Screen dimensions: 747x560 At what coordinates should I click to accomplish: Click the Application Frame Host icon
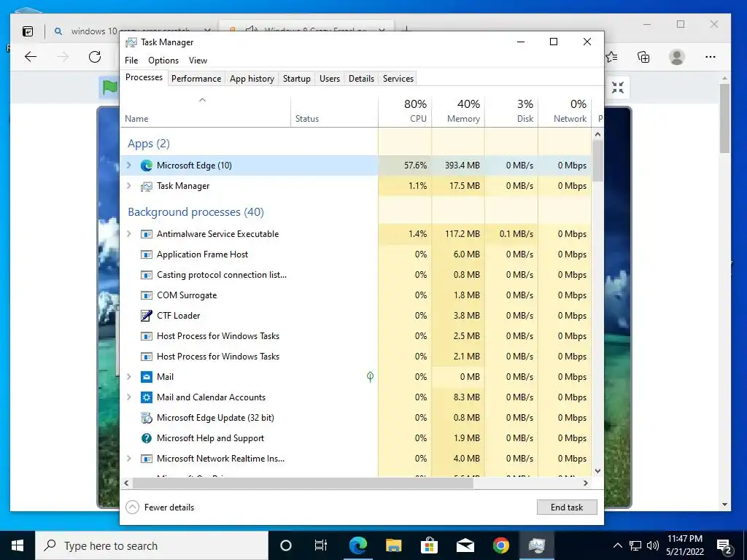[x=146, y=254]
